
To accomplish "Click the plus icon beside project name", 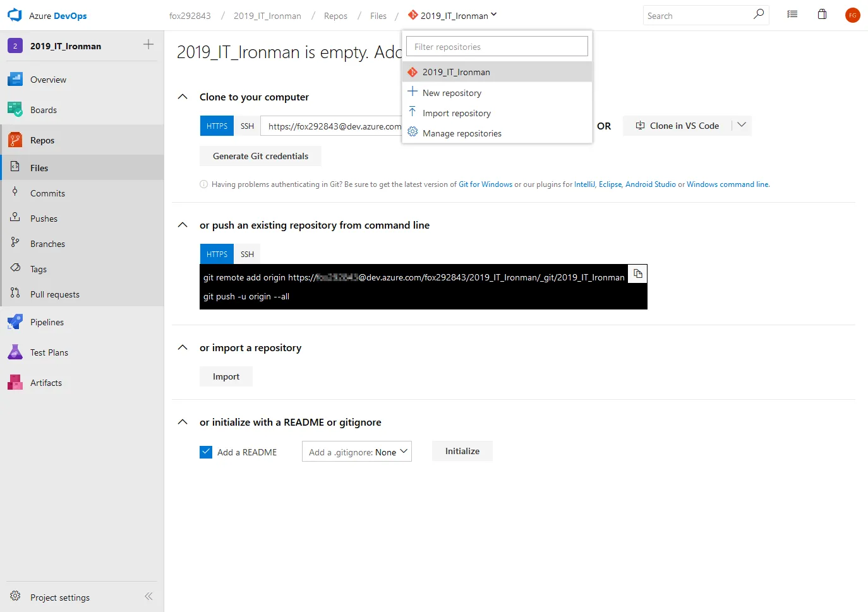I will (148, 44).
